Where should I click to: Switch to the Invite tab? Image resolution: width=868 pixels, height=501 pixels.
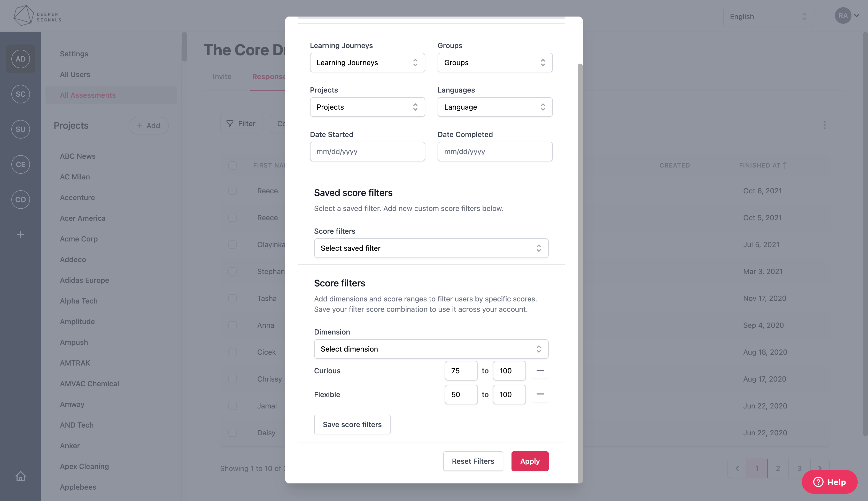[222, 76]
